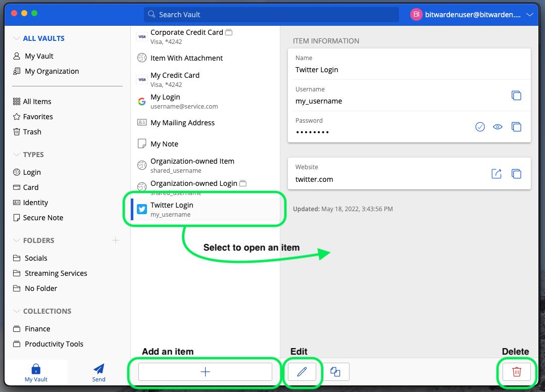This screenshot has height=392, width=545.
Task: Edit the Twitter Login item
Action: pos(302,372)
